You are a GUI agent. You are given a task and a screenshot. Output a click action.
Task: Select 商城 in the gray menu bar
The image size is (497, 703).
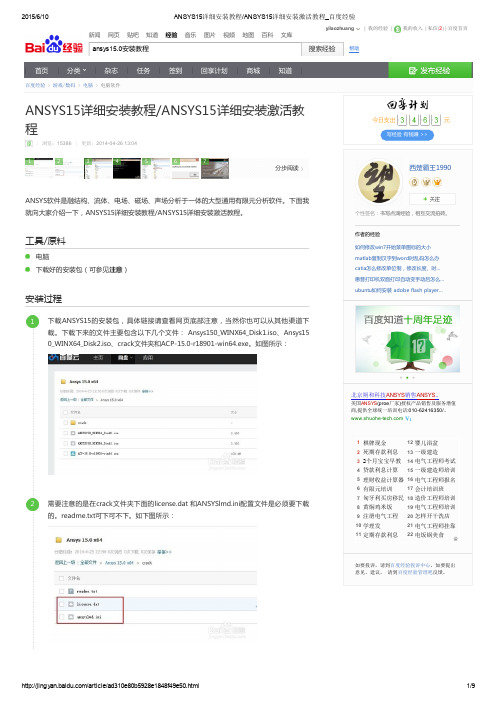(253, 70)
